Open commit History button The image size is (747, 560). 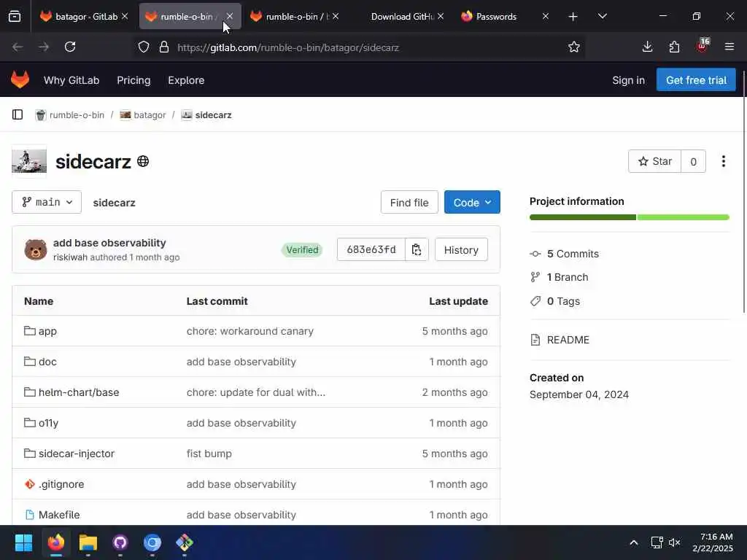[x=461, y=249]
